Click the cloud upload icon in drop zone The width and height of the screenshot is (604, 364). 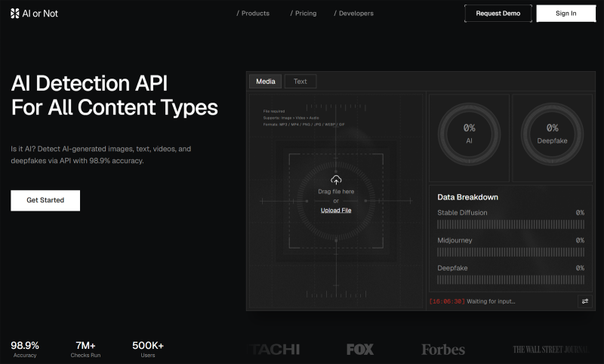point(336,180)
